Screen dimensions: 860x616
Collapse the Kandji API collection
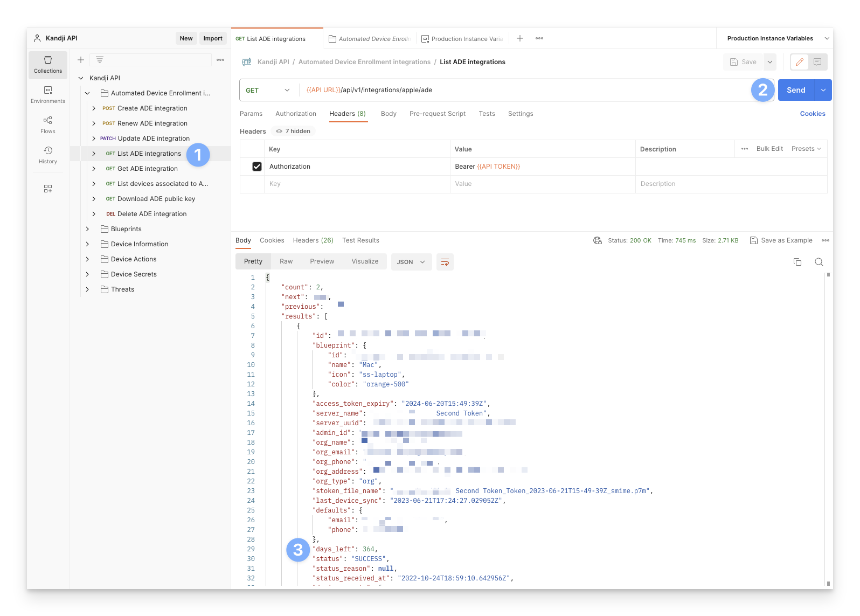[x=81, y=78]
